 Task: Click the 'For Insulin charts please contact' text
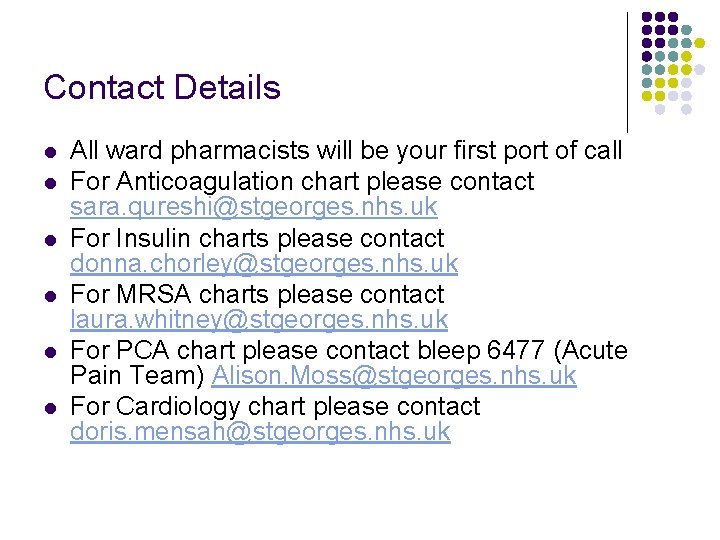[257, 238]
